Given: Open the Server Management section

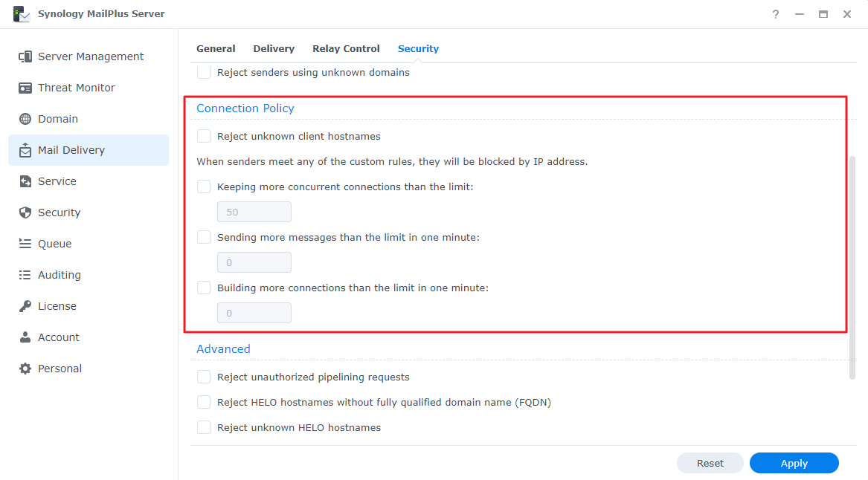Looking at the screenshot, I should (89, 56).
